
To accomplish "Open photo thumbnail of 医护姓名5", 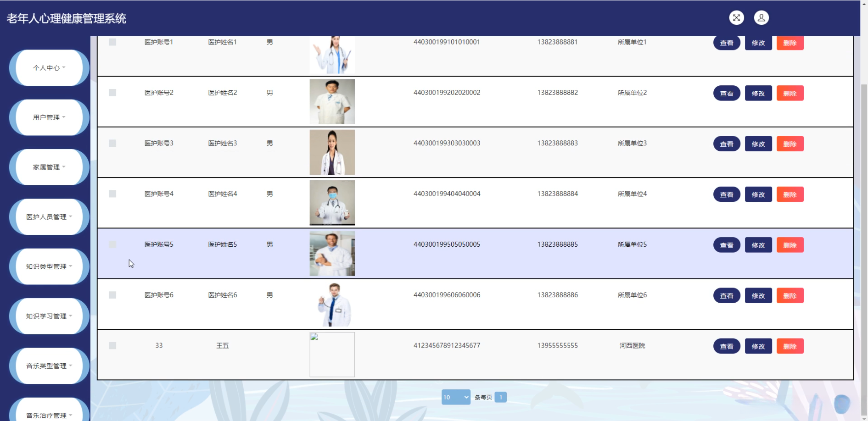I will pos(332,254).
